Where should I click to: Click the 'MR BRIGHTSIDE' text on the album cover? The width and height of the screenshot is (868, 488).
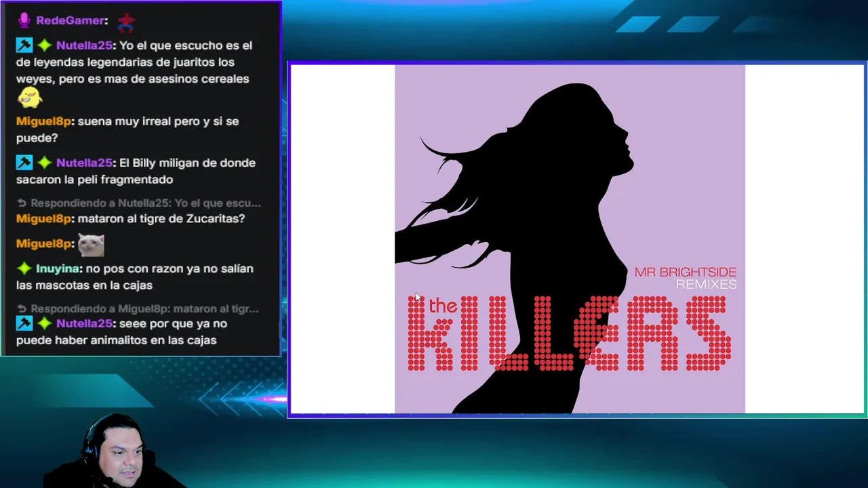[x=686, y=272]
